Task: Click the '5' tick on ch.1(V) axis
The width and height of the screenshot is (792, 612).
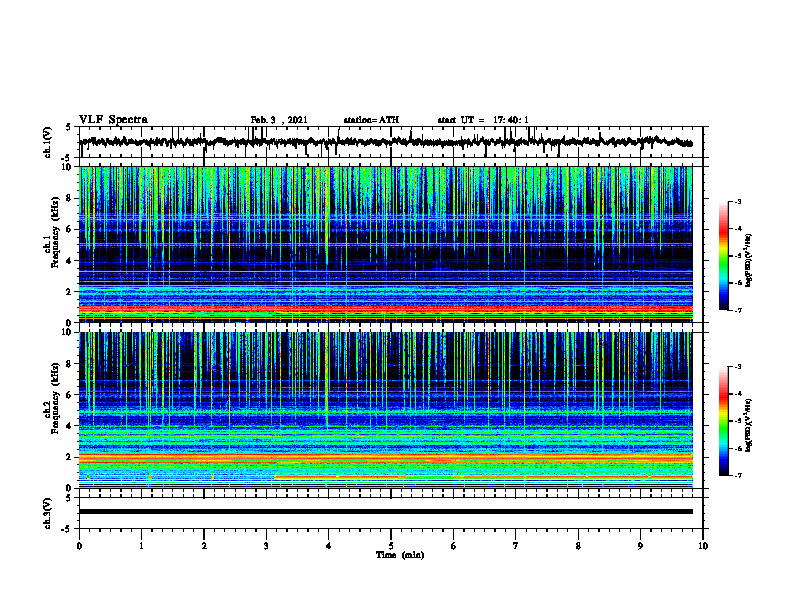Action: pos(68,128)
